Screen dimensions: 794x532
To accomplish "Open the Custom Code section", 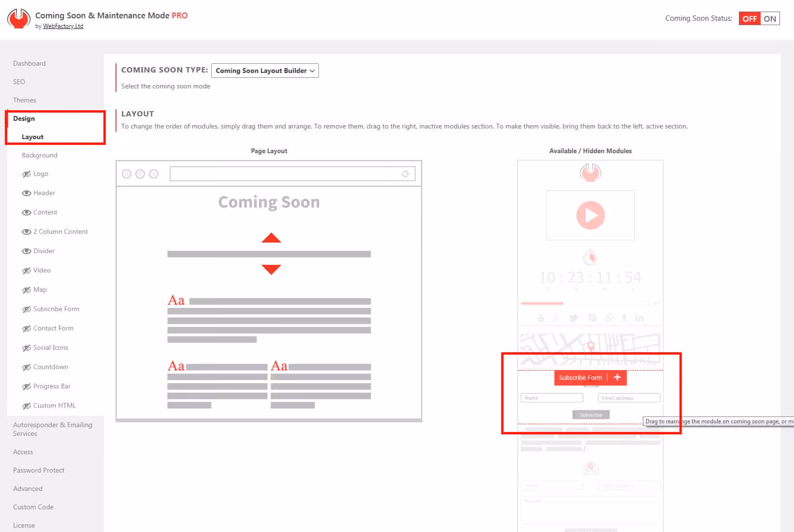I will pos(33,507).
